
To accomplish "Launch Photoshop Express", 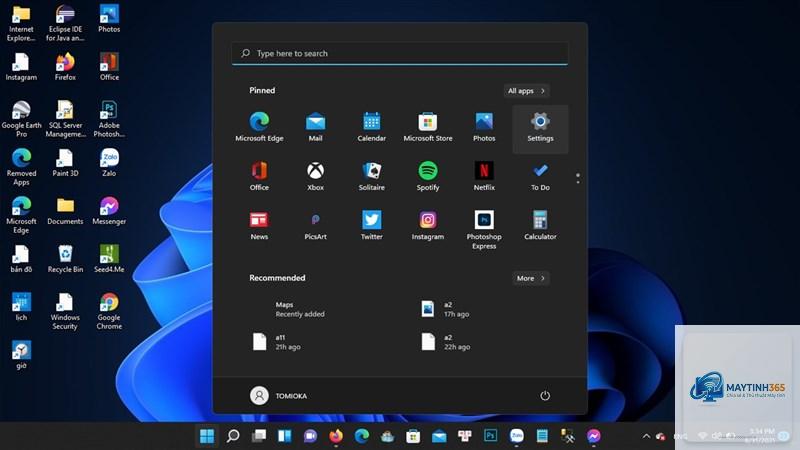I will (484, 230).
